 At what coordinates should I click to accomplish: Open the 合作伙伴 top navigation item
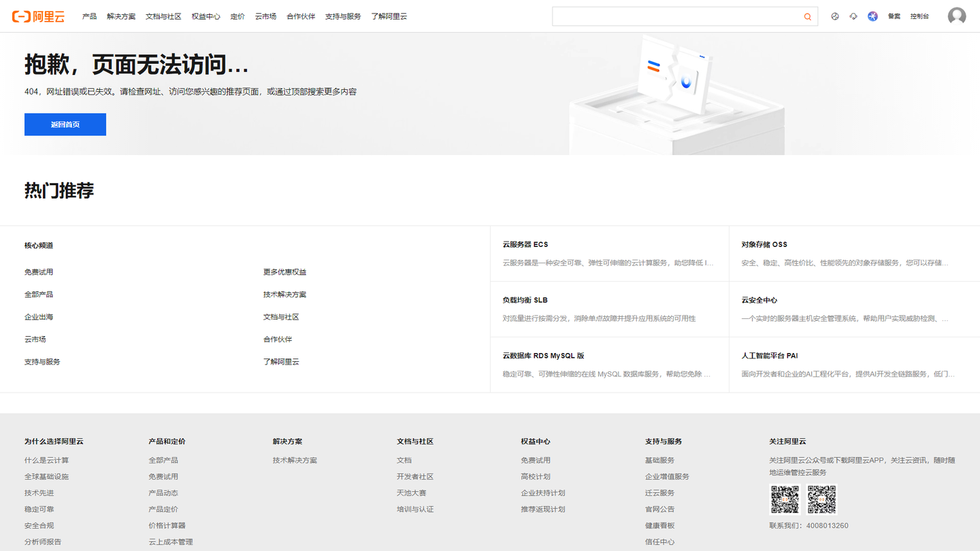click(x=301, y=16)
